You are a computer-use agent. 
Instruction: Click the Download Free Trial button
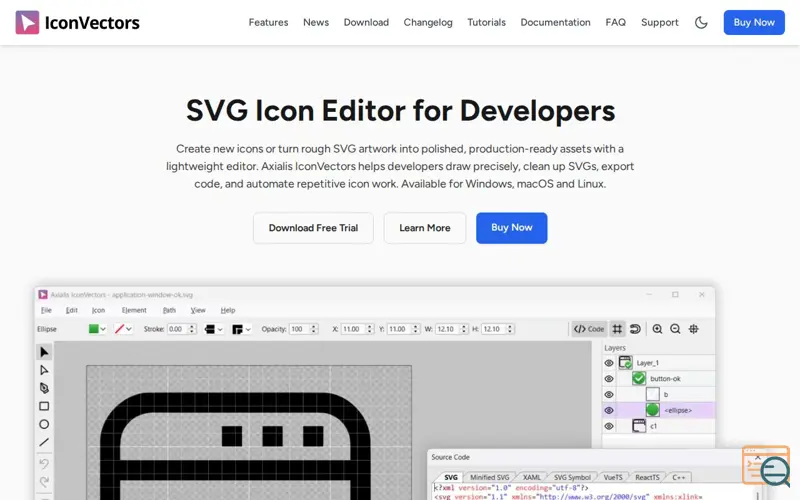(313, 228)
